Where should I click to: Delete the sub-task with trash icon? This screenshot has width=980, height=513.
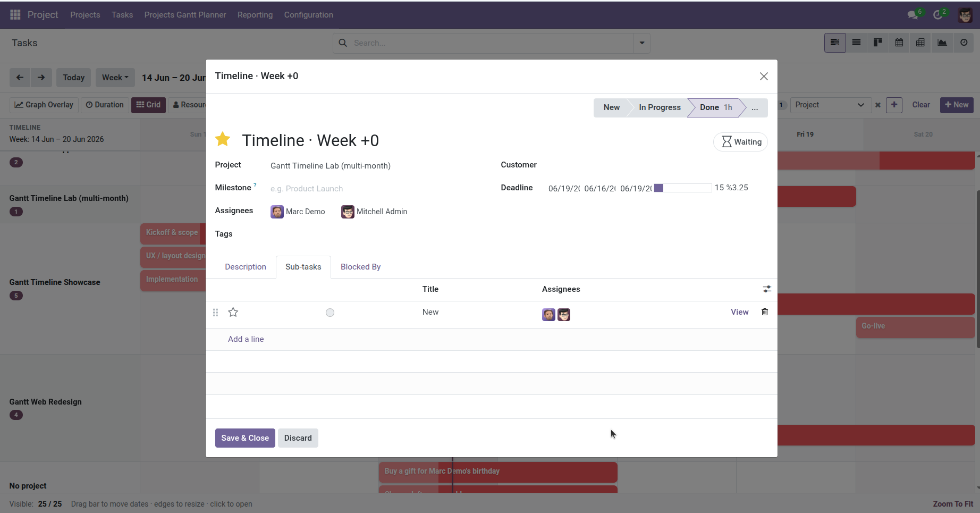[x=765, y=312]
